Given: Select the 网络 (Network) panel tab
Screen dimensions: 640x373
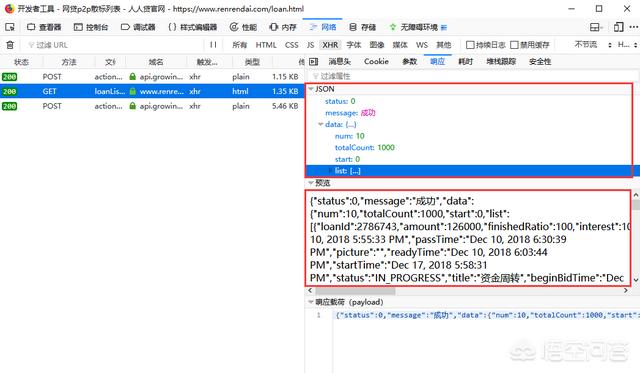Looking at the screenshot, I should point(322,27).
